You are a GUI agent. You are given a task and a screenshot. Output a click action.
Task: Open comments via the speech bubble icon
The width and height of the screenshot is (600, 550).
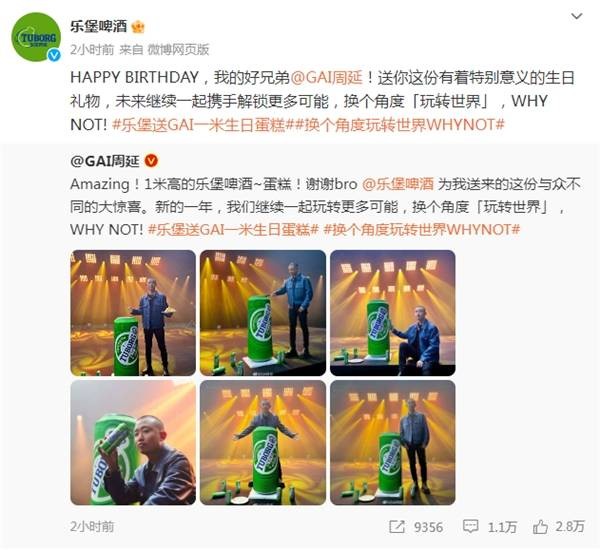(x=470, y=526)
